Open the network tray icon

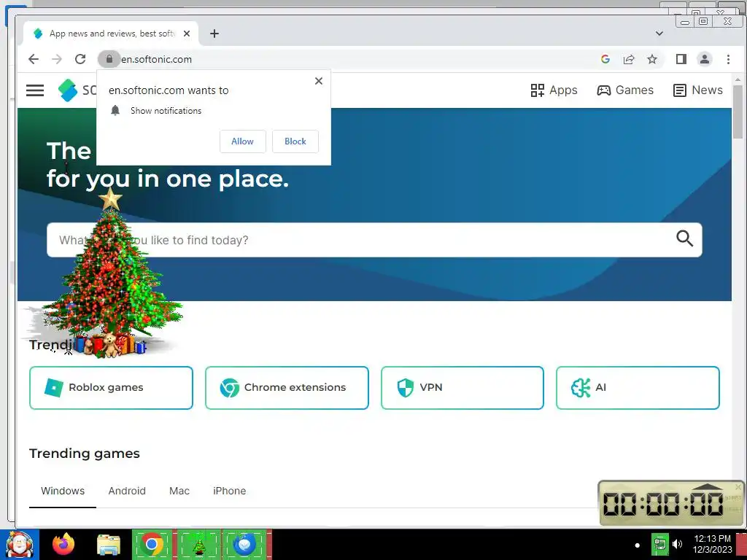click(x=659, y=544)
